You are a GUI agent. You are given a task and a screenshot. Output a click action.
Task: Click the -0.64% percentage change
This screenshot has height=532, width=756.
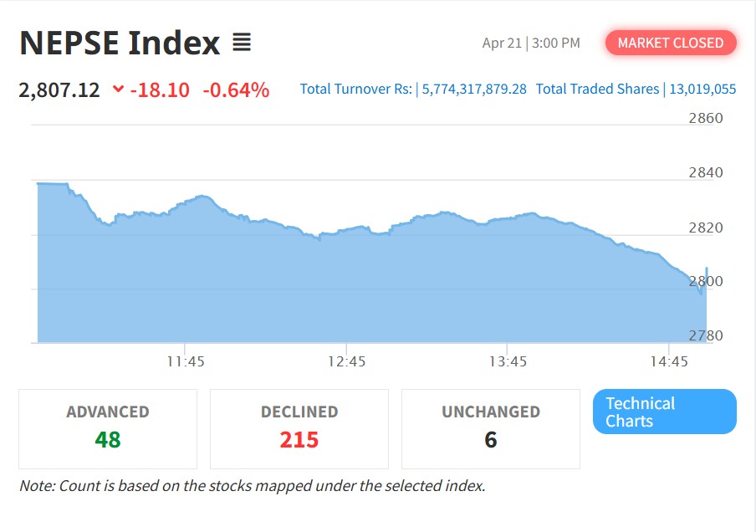(236, 90)
